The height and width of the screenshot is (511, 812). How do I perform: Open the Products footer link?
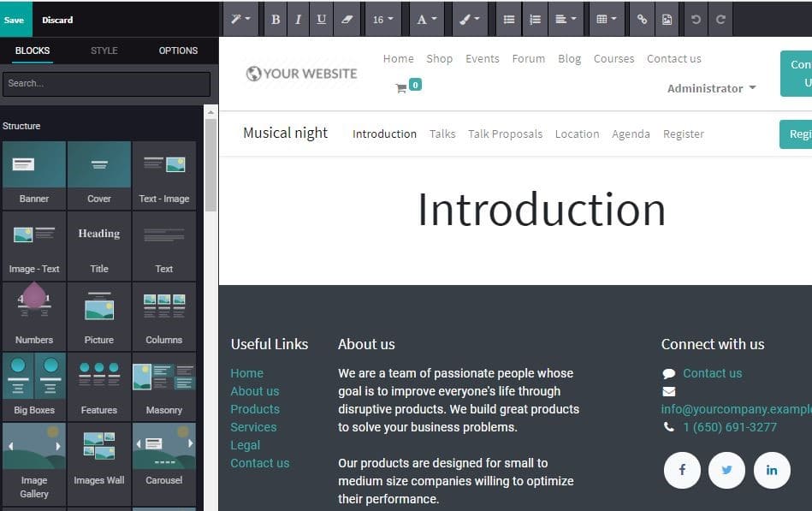tap(255, 409)
